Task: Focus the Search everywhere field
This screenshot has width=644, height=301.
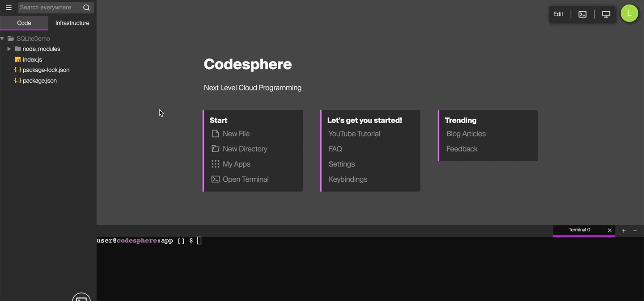Action: (48, 8)
